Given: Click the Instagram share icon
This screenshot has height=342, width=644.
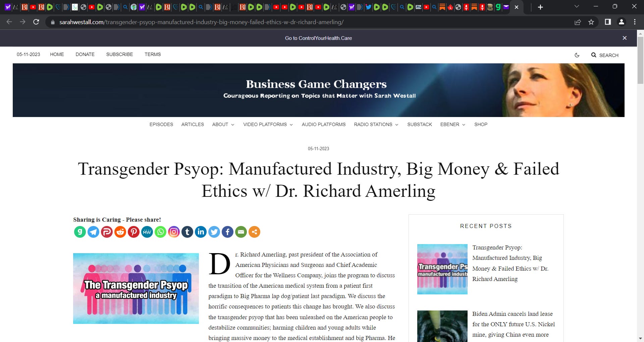Looking at the screenshot, I should 174,232.
